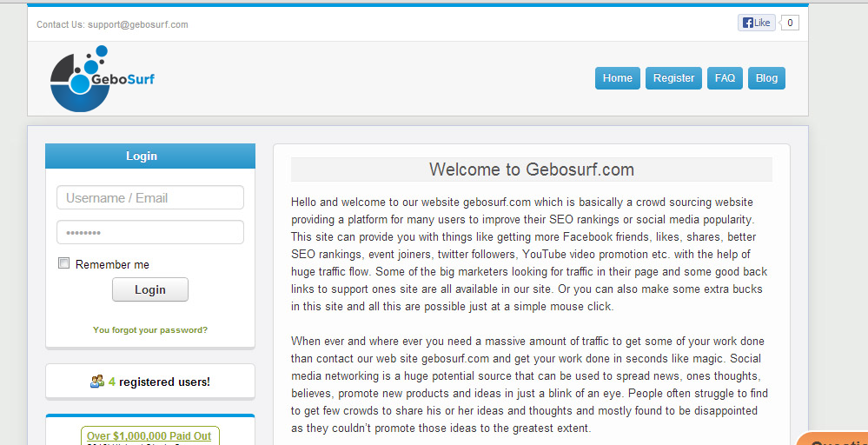Viewport: 868px width, 445px height.
Task: Click the Facebook Like button
Action: pos(756,23)
